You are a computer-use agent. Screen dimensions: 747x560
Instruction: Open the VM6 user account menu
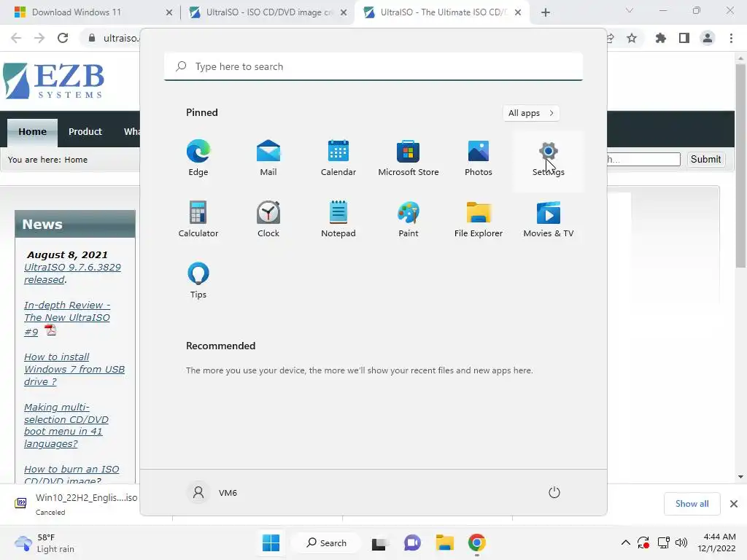[x=212, y=492]
